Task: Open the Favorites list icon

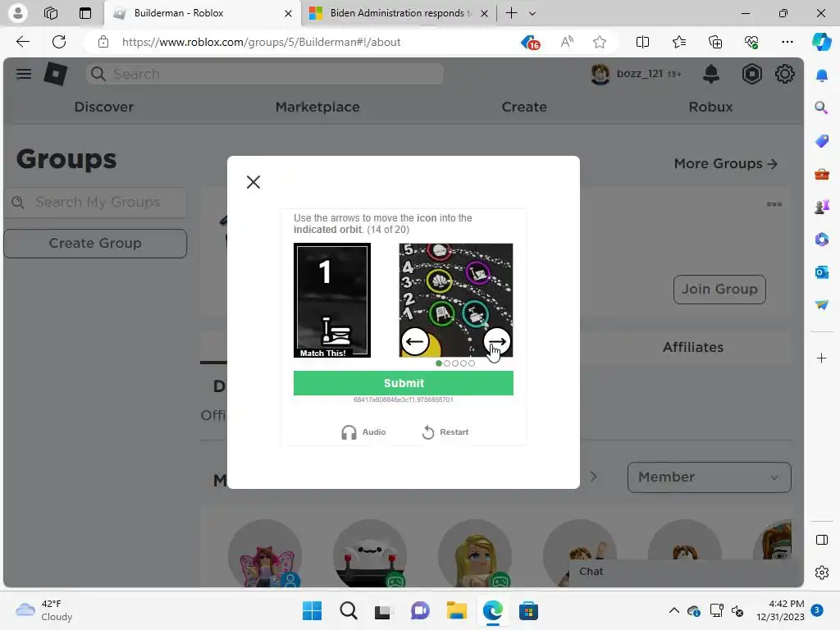Action: pyautogui.click(x=678, y=42)
